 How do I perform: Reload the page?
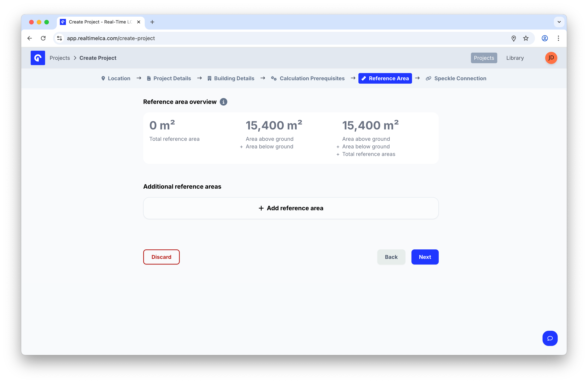[43, 38]
